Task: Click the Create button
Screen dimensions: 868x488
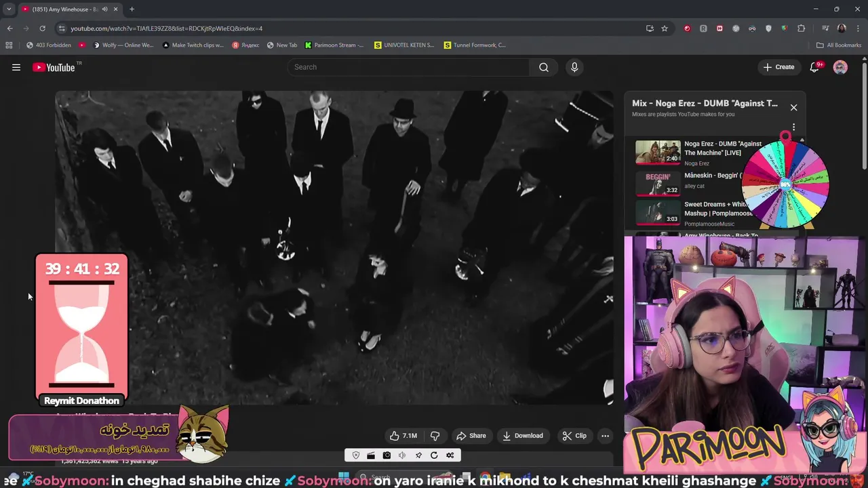Action: pos(778,67)
